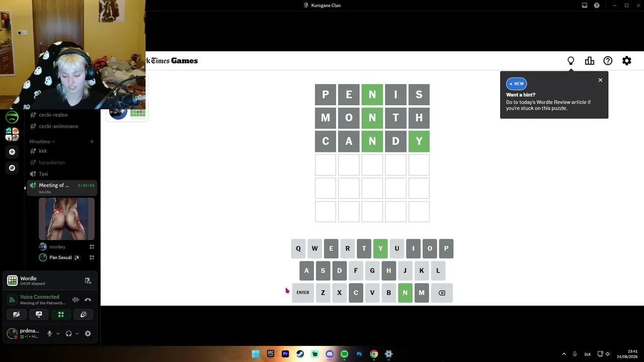Click activity icon next to monkey
The width and height of the screenshot is (644, 362).
[92, 247]
